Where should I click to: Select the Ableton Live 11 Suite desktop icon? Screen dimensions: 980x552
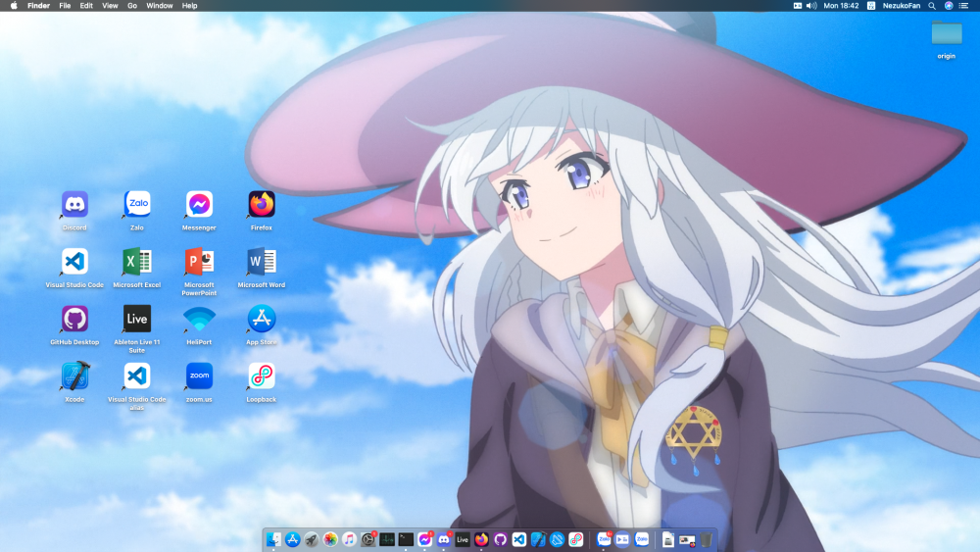(x=137, y=319)
